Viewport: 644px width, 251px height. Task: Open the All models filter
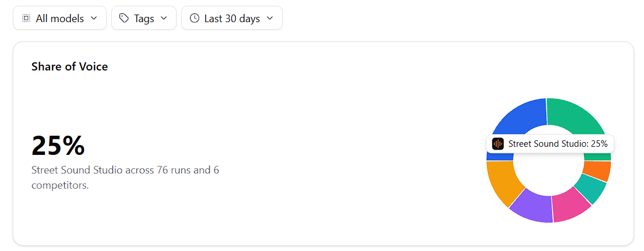coord(59,18)
